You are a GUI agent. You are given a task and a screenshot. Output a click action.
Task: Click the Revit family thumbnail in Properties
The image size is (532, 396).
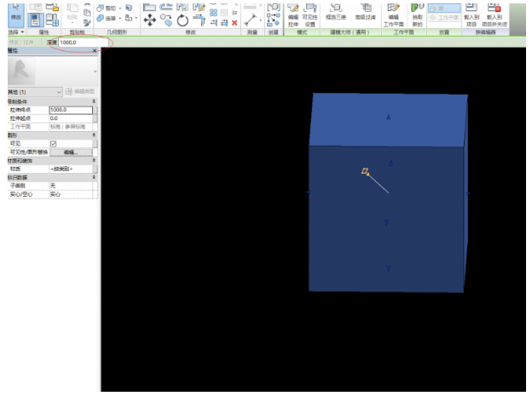(x=21, y=72)
